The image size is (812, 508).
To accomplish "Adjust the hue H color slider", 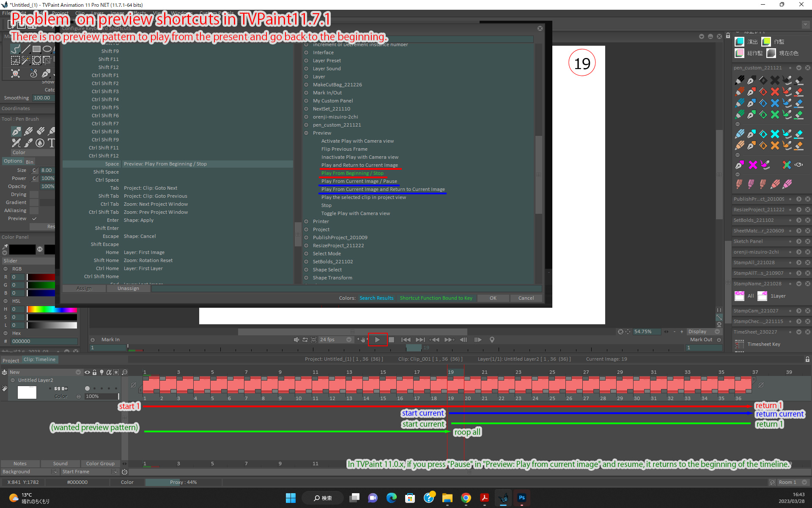I will click(x=52, y=309).
